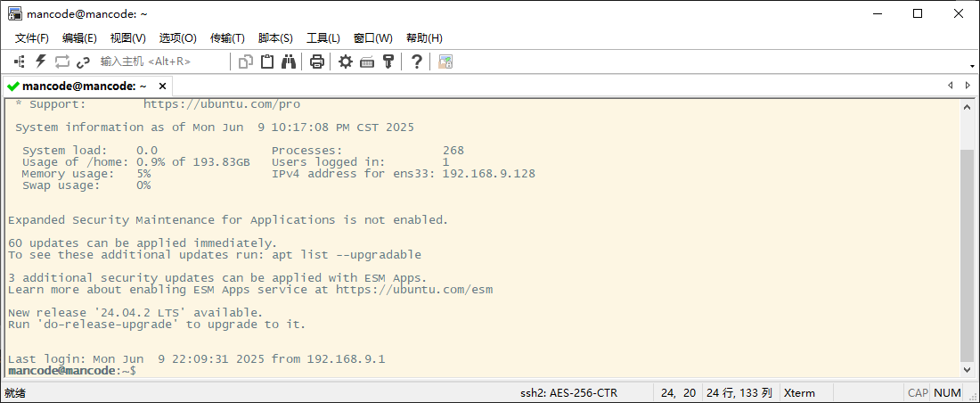The width and height of the screenshot is (980, 403).
Task: Click the Quick Connect lightning icon
Action: [40, 62]
